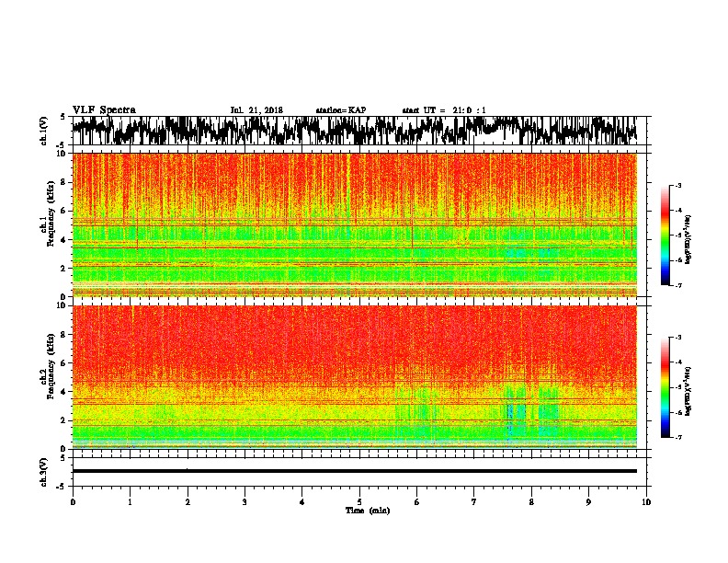The height and width of the screenshot is (563, 728).
Task: Click the time axis tick label '7'
Action: pyautogui.click(x=474, y=501)
